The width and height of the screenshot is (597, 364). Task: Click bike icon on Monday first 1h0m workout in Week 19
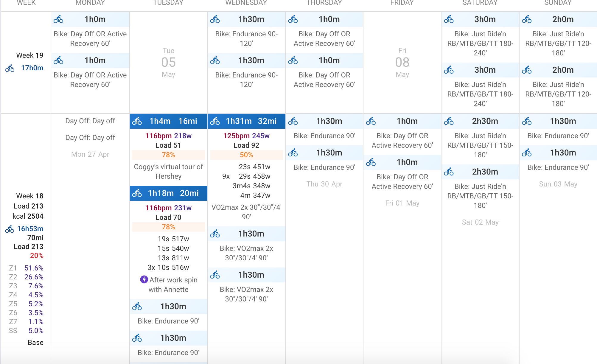[x=59, y=19]
